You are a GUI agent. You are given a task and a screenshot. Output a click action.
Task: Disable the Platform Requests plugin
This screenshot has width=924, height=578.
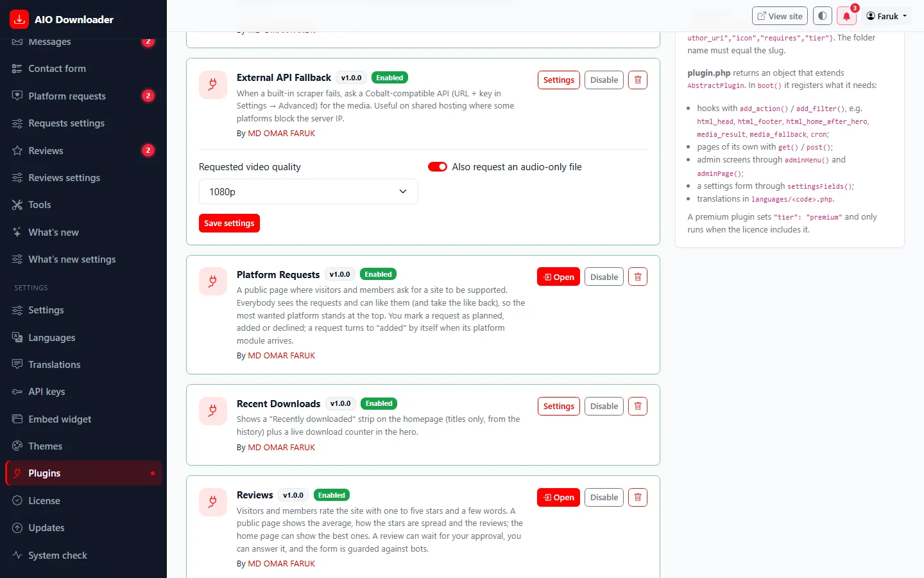604,277
